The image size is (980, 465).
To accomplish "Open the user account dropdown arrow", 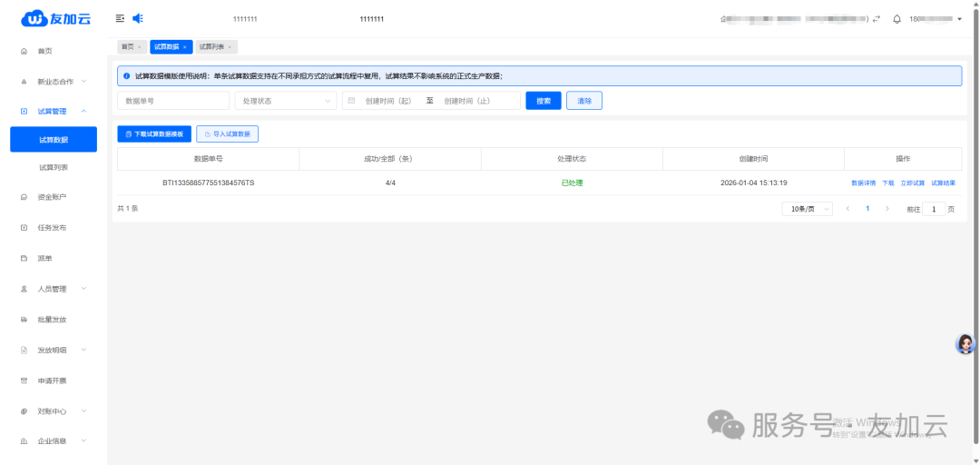I will 960,19.
